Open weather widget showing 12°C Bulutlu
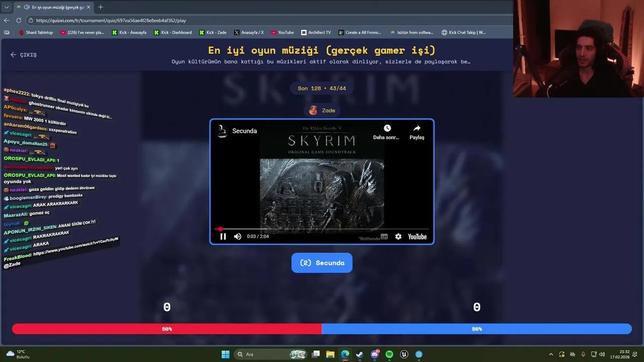The width and height of the screenshot is (644, 362). [x=18, y=354]
